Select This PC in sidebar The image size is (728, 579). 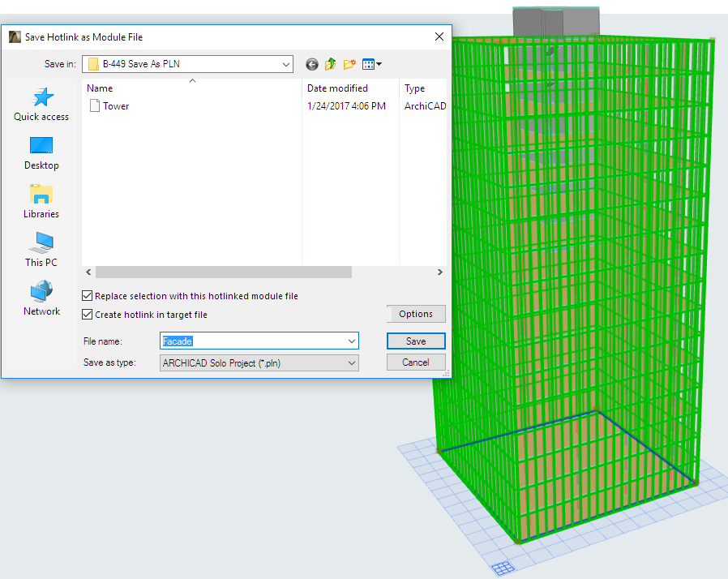click(x=41, y=251)
